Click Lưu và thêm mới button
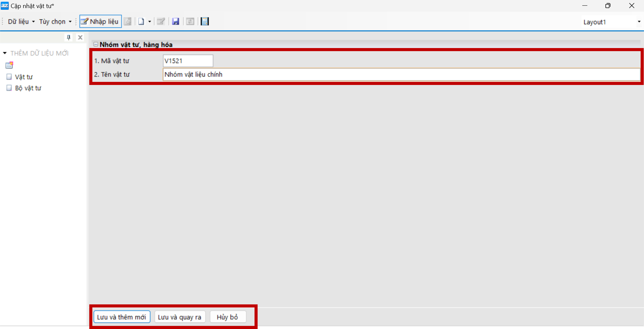Screen dimensions: 644x329 tap(121, 317)
